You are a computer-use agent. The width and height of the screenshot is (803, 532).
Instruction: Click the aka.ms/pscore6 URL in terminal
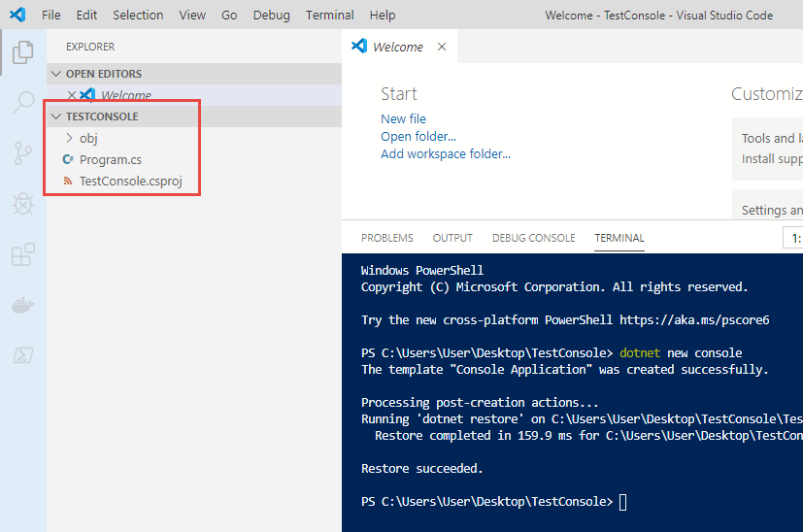point(694,320)
